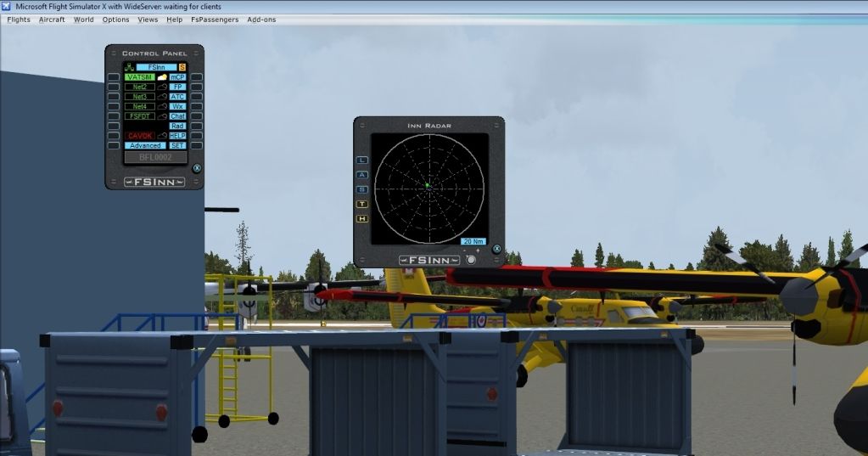868x456 pixels.
Task: Open the ATC panel
Action: click(x=177, y=97)
